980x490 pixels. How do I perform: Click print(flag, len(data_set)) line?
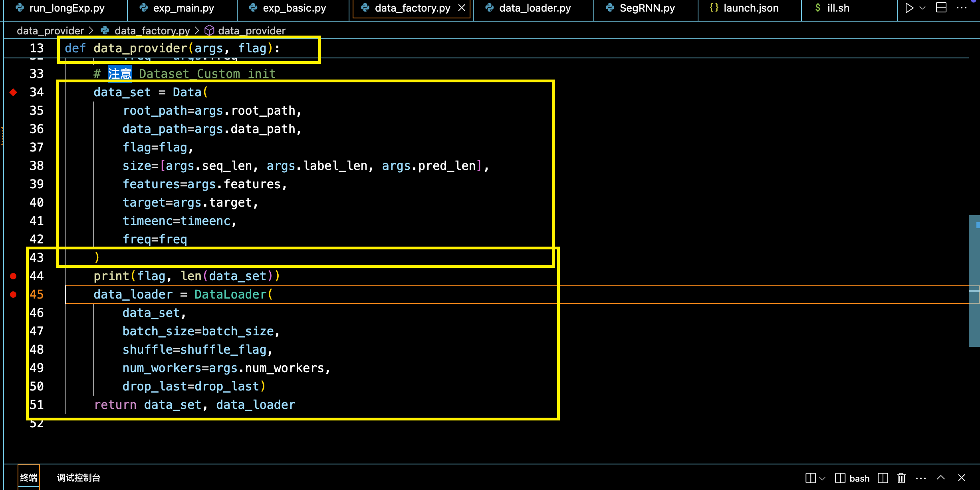[187, 276]
